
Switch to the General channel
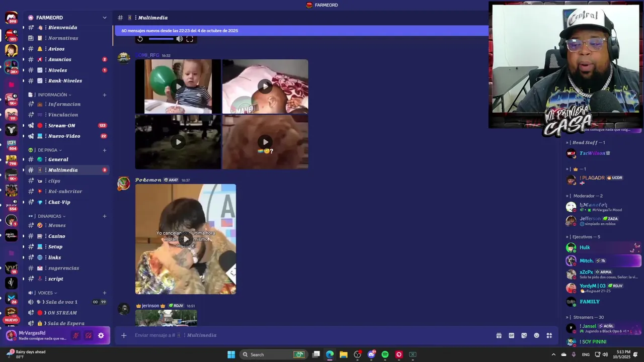(67, 159)
